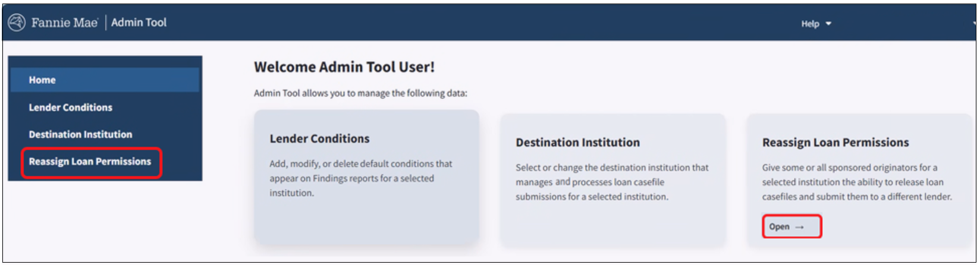Select Home in the sidebar
This screenshot has height=268, width=980.
(x=42, y=80)
